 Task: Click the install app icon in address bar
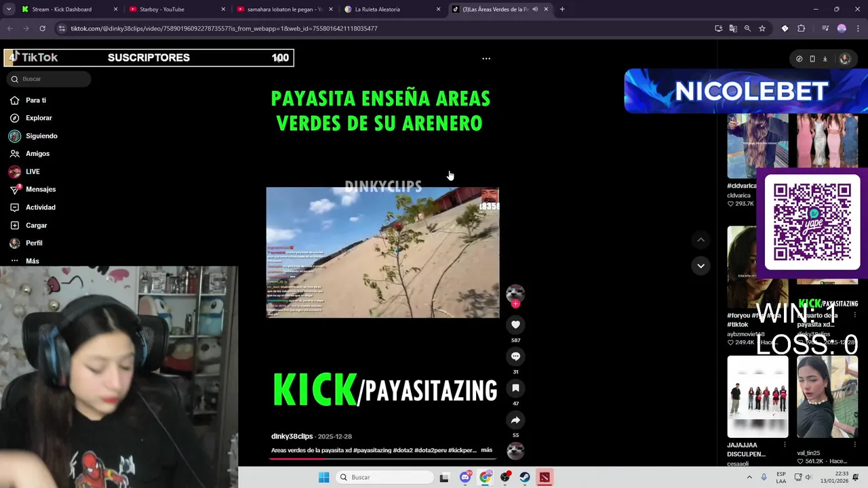pyautogui.click(x=719, y=28)
